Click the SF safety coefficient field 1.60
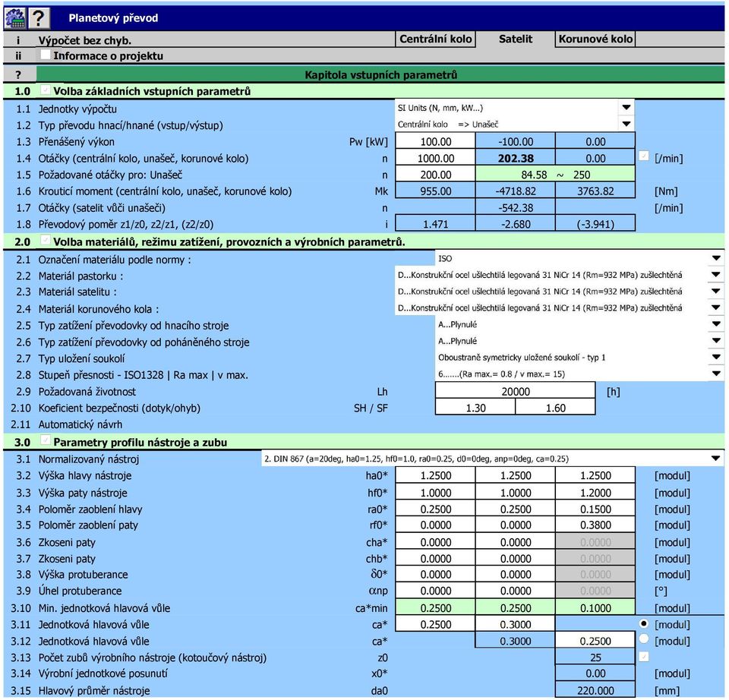This screenshot has width=729, height=700. [x=555, y=408]
